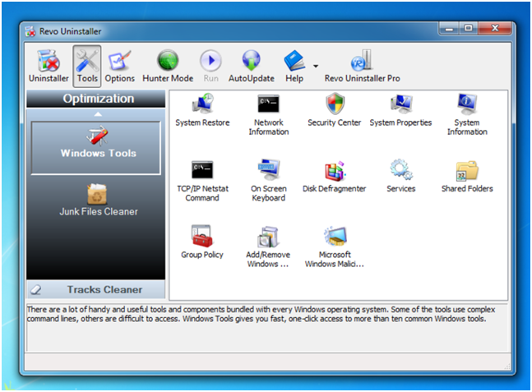Launch On Screen Keyboard
This screenshot has width=532, height=392.
[268, 181]
